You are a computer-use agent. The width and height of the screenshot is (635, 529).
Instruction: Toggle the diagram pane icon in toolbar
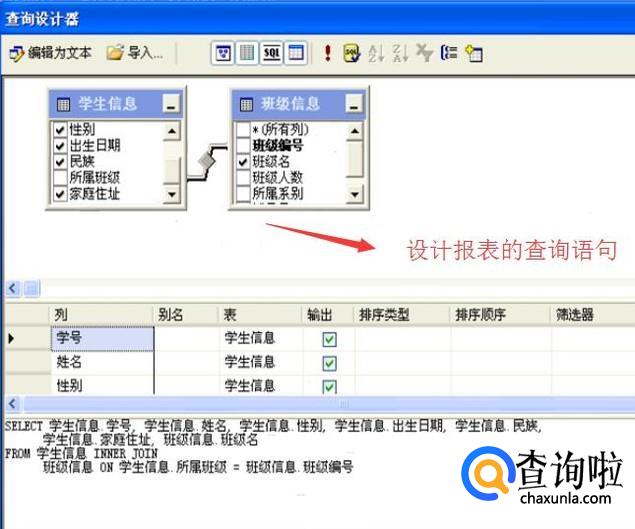[x=222, y=53]
